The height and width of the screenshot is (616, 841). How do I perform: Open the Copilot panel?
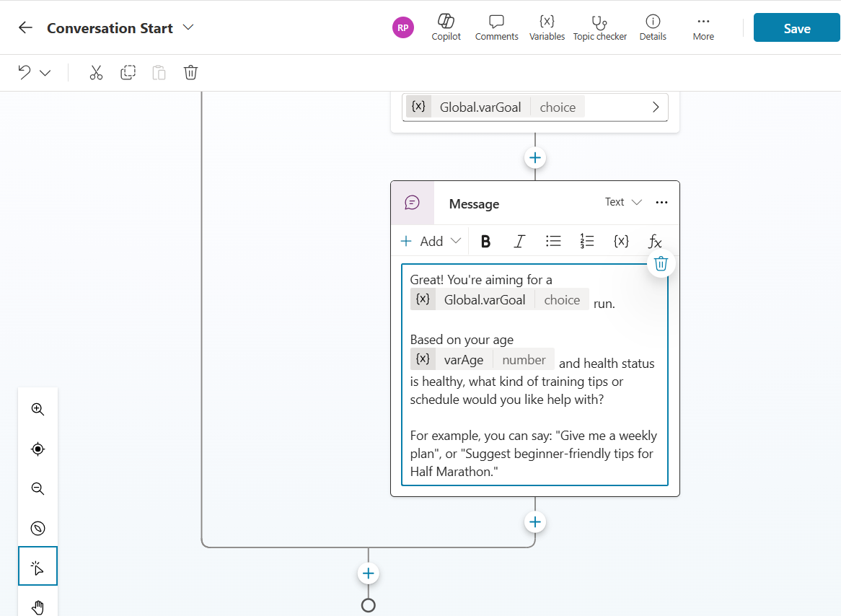(x=446, y=28)
